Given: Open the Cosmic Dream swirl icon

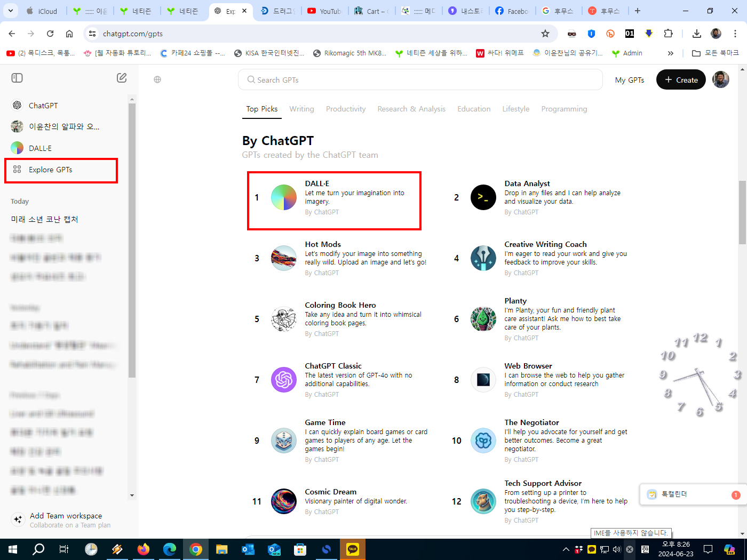Looking at the screenshot, I should (x=284, y=501).
